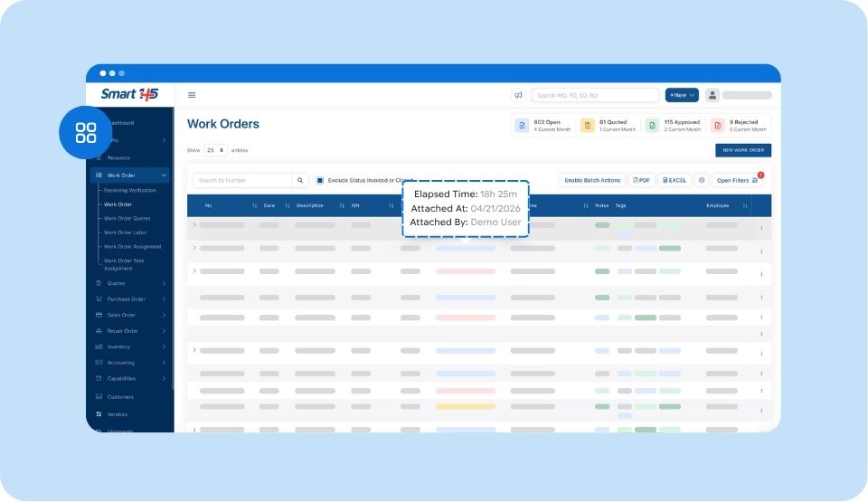Sort by the Employee column arrows
The height and width of the screenshot is (502, 868).
[745, 205]
